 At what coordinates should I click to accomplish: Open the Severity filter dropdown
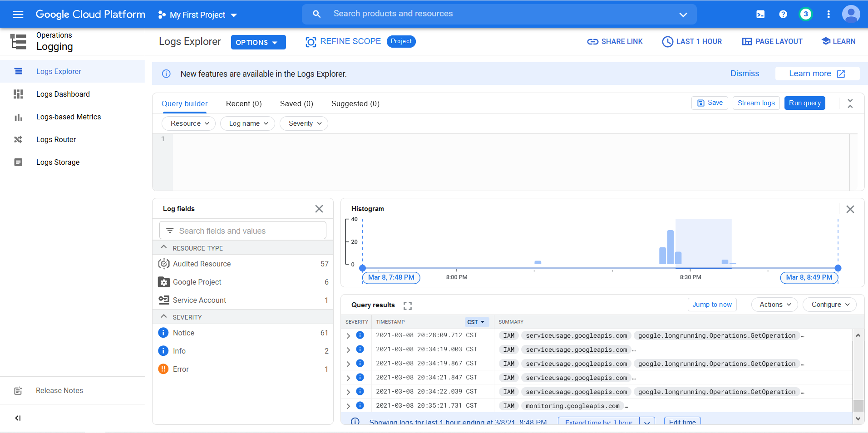pos(304,123)
